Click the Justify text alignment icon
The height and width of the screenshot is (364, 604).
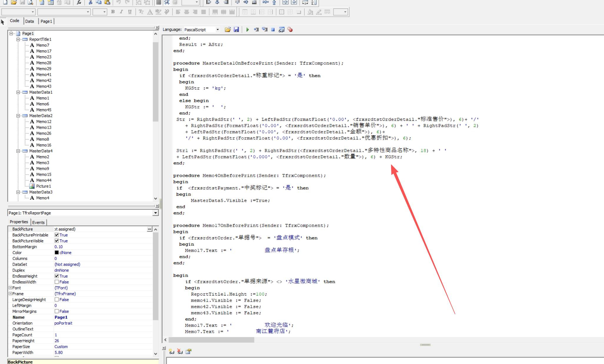click(x=203, y=12)
